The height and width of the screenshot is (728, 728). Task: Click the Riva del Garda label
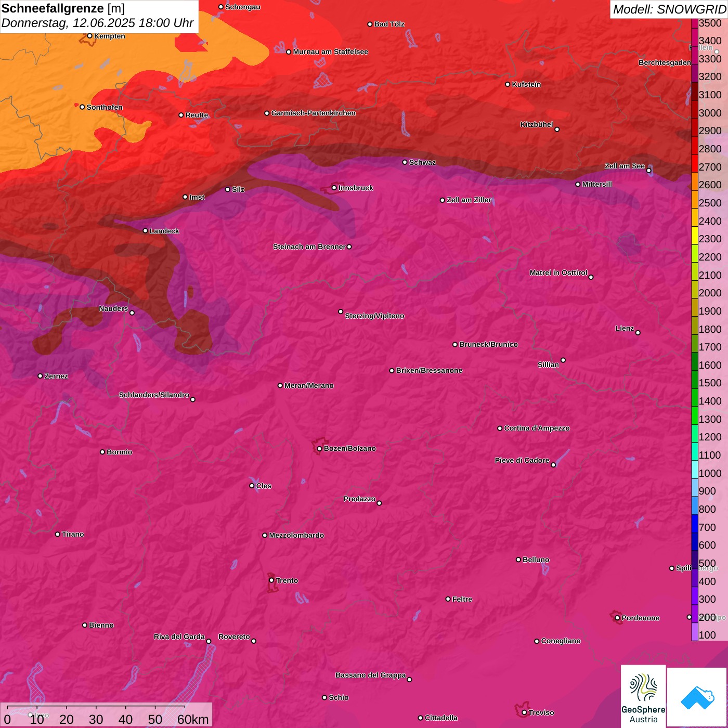[179, 636]
